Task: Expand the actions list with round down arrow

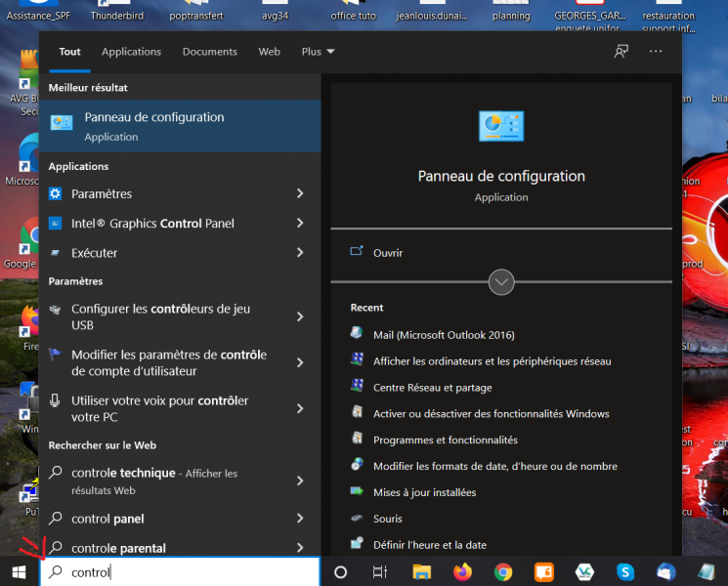Action: point(501,281)
